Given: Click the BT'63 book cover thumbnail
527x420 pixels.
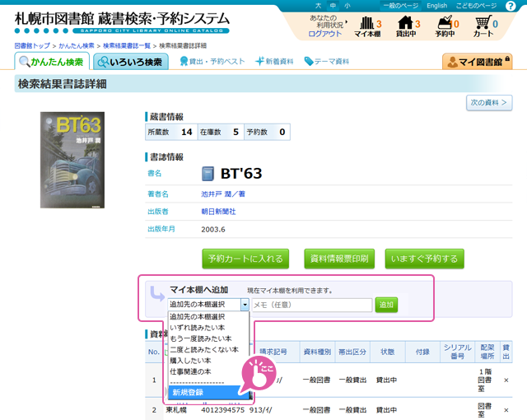Looking at the screenshot, I should pyautogui.click(x=72, y=160).
